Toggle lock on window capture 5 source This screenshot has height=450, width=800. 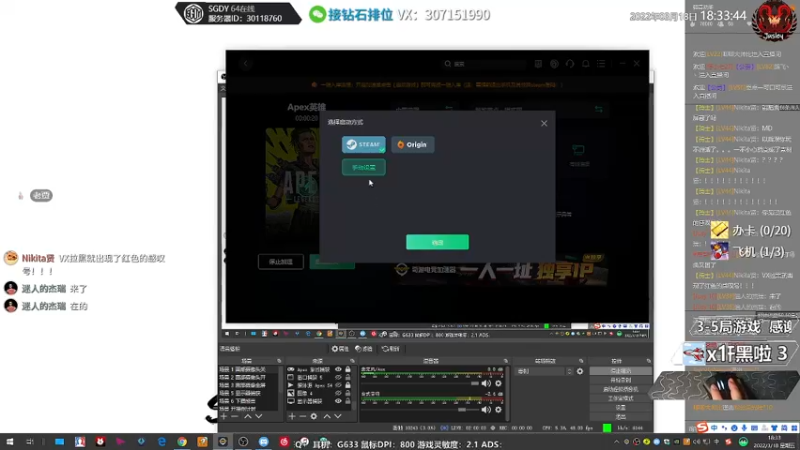tap(348, 378)
